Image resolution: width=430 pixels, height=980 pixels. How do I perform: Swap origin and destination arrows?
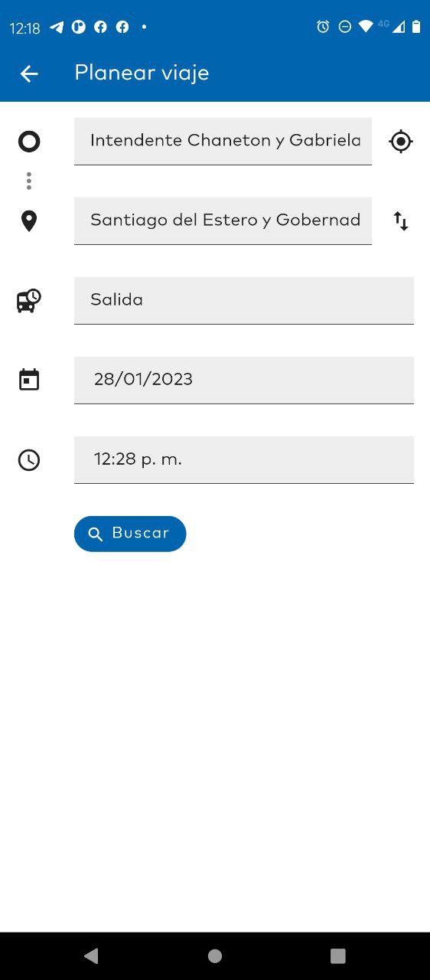coord(401,221)
